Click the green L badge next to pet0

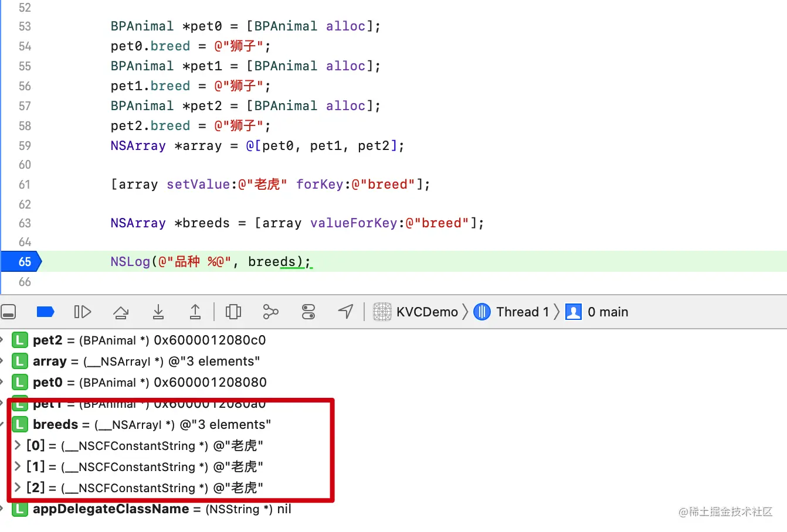point(19,382)
